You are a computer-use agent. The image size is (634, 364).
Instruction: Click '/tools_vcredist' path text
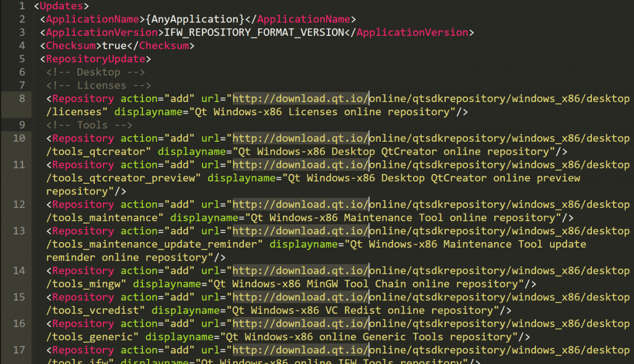coord(93,311)
